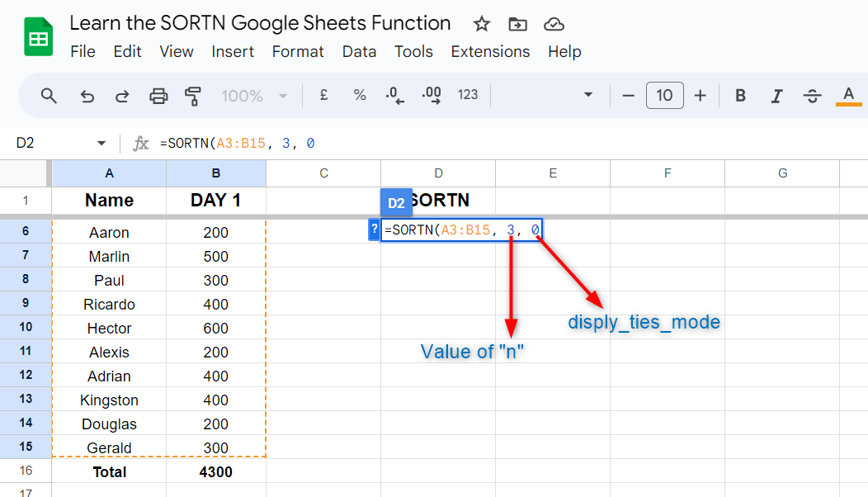The height and width of the screenshot is (497, 868).
Task: Open the Format menu
Action: tap(298, 51)
